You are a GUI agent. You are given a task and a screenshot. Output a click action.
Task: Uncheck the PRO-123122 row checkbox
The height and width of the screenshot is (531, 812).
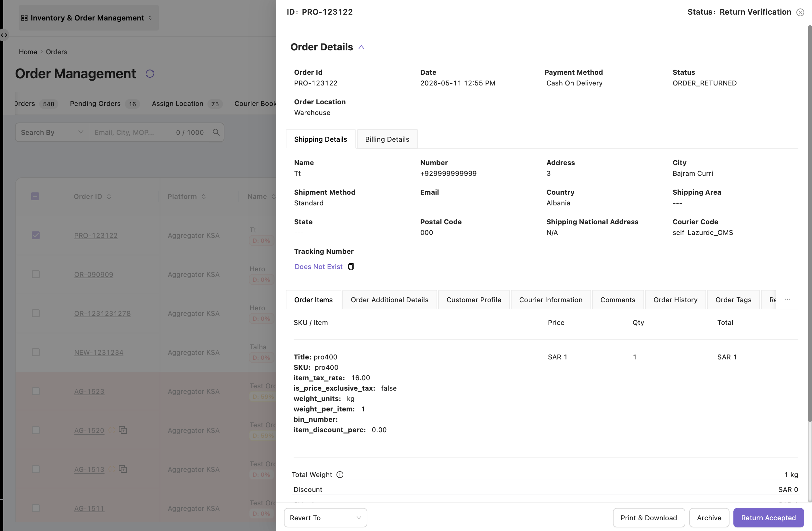click(x=35, y=235)
